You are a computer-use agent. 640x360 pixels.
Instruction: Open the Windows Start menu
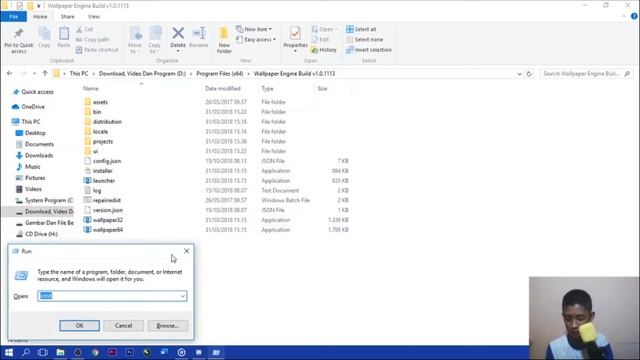[x=9, y=353]
